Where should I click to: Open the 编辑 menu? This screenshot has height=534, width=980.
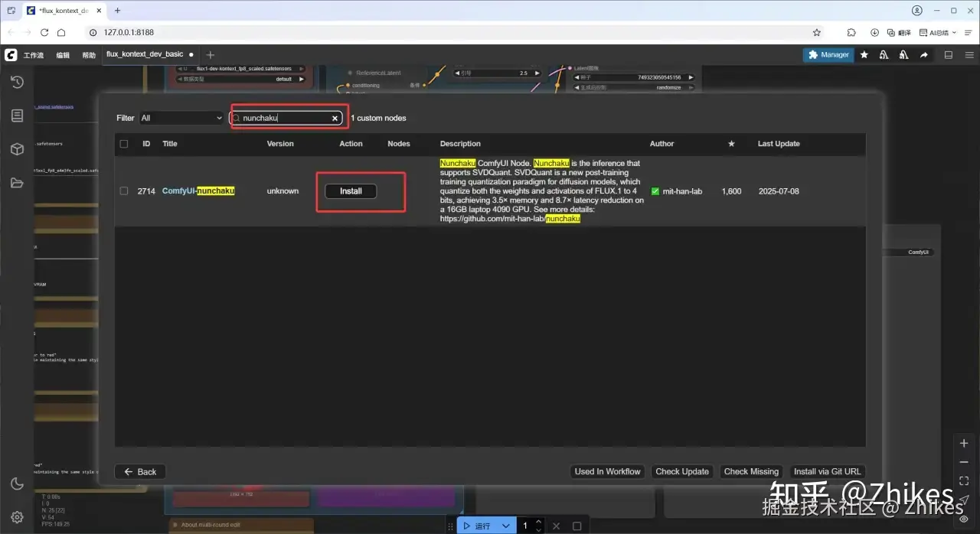coord(63,56)
